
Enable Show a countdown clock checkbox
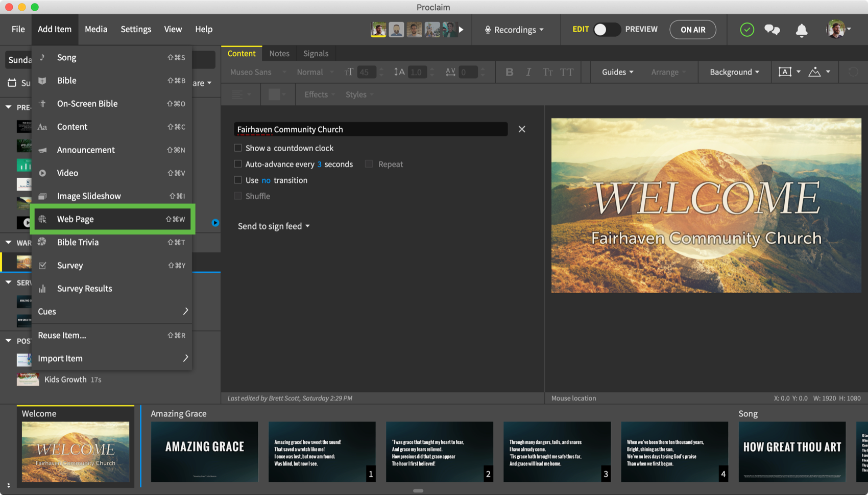point(238,148)
